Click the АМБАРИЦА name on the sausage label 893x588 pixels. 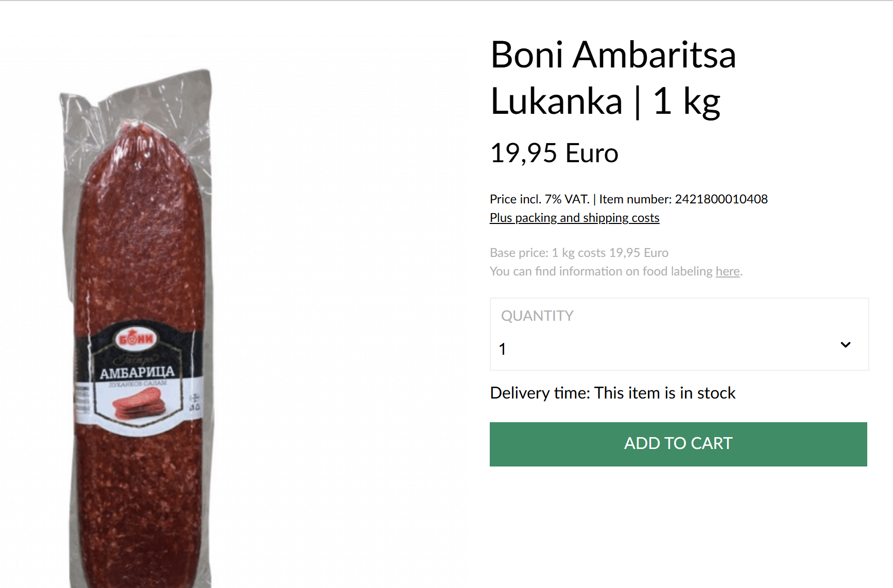pos(137,372)
